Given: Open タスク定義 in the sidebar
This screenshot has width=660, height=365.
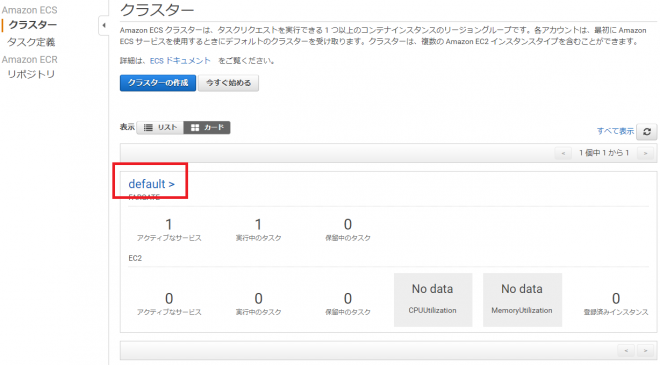Looking at the screenshot, I should click(x=31, y=42).
